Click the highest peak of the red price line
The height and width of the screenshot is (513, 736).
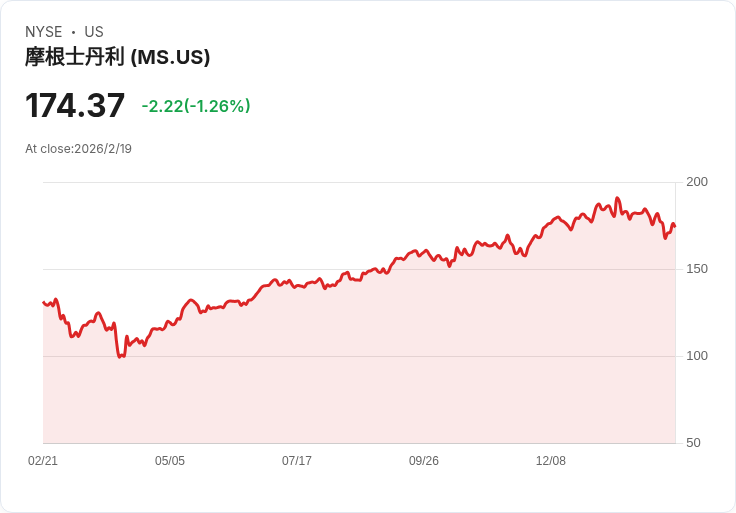coord(617,198)
